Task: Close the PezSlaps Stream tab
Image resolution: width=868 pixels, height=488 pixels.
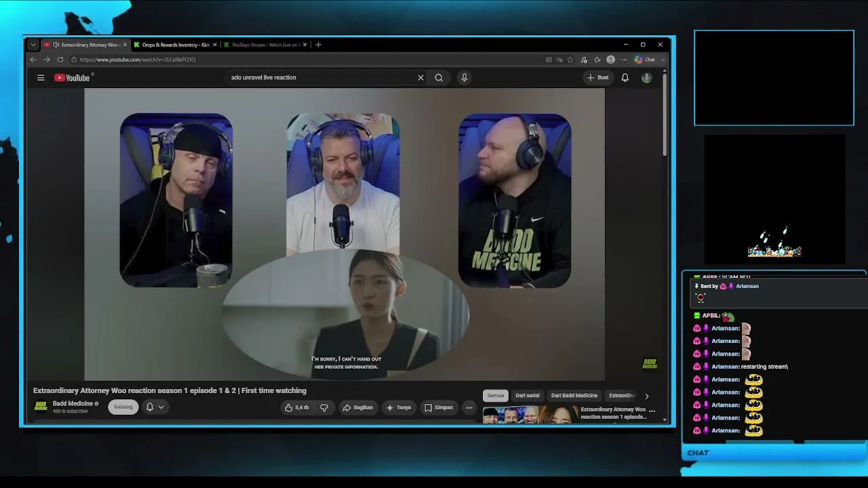Action: [x=305, y=45]
